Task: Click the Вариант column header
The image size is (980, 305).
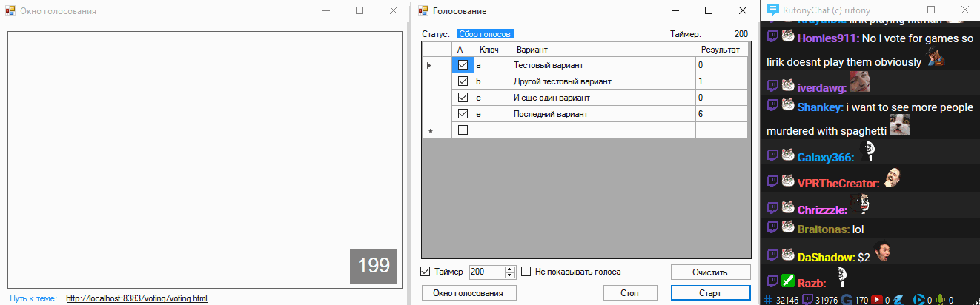Action: click(x=603, y=50)
